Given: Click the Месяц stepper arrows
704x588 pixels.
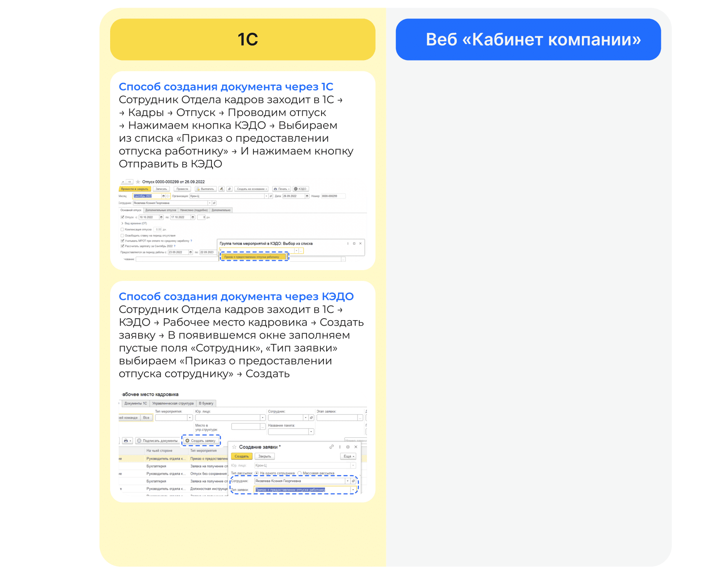Looking at the screenshot, I should (x=168, y=196).
